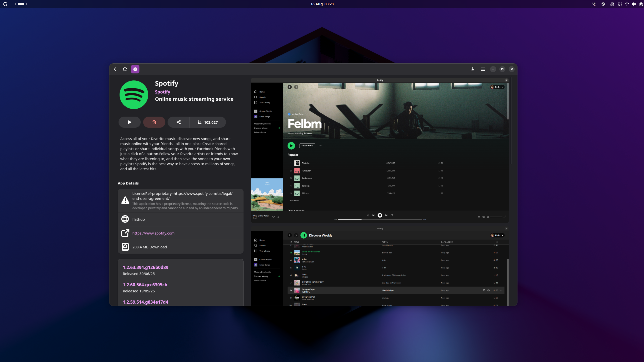Image resolution: width=644 pixels, height=362 pixels.
Task: Click the muted volume tray icon
Action: point(634,4)
